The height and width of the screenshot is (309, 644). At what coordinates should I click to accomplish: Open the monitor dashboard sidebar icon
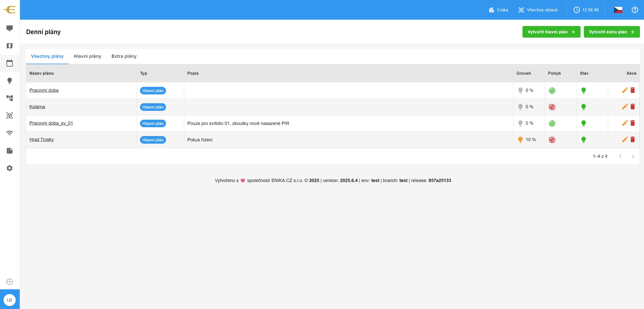[10, 28]
